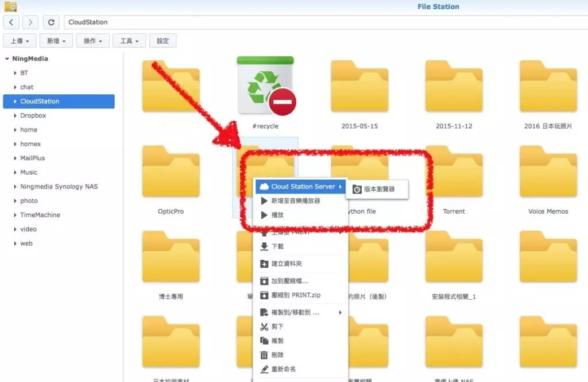Click the scissors cut icon

tap(264, 327)
